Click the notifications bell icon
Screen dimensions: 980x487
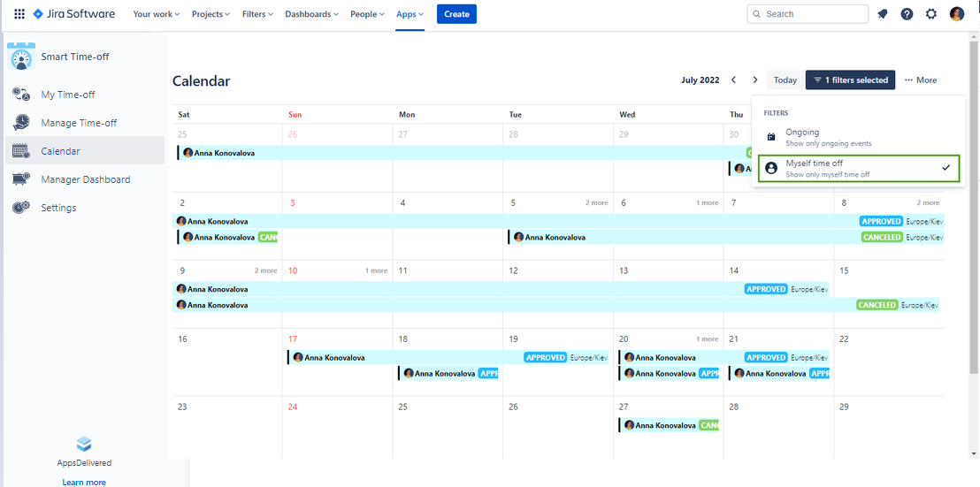[x=882, y=14]
